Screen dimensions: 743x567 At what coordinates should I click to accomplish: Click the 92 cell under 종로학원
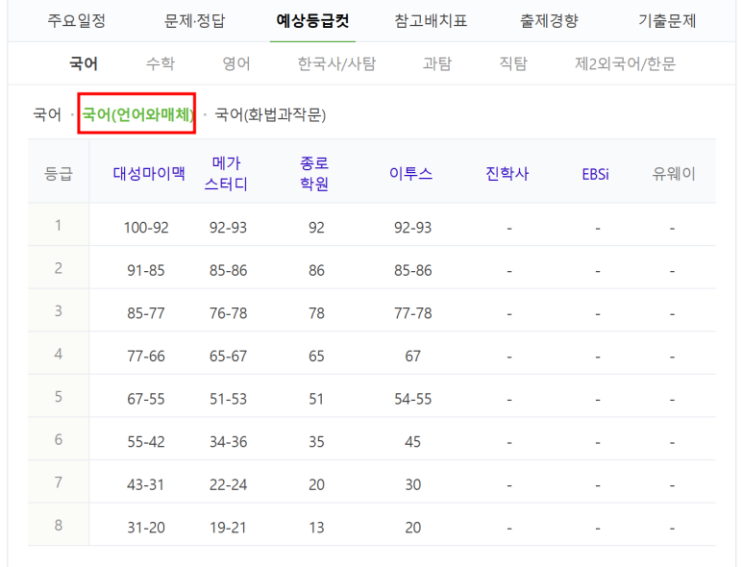[x=317, y=228]
